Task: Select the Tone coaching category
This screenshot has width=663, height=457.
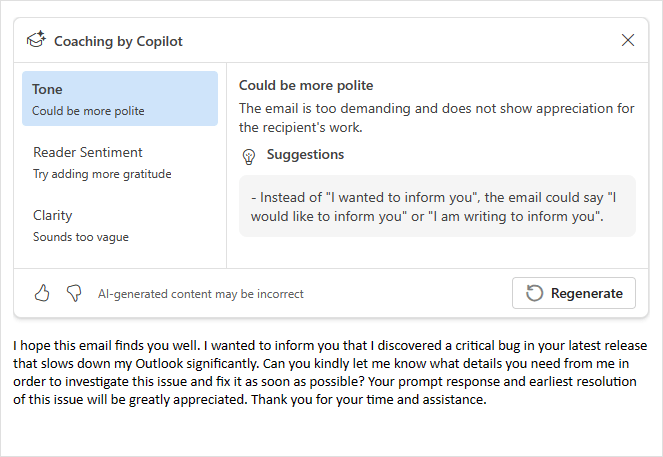Action: tap(120, 99)
